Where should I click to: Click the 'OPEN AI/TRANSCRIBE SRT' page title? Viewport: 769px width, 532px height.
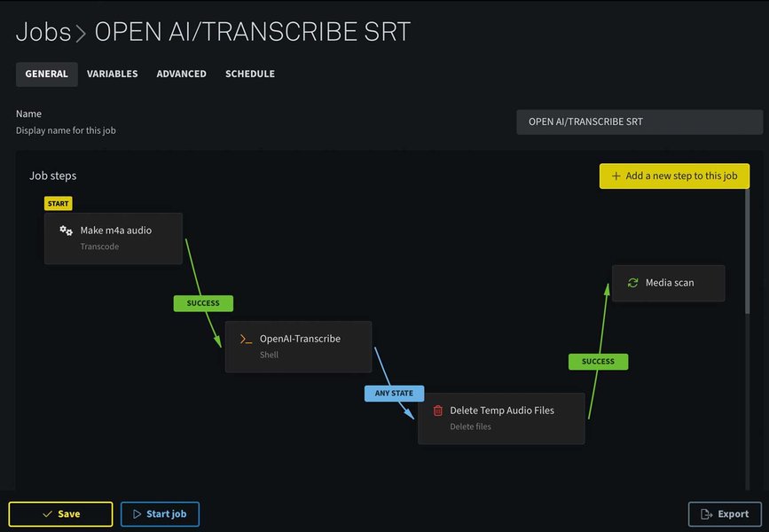(x=253, y=32)
